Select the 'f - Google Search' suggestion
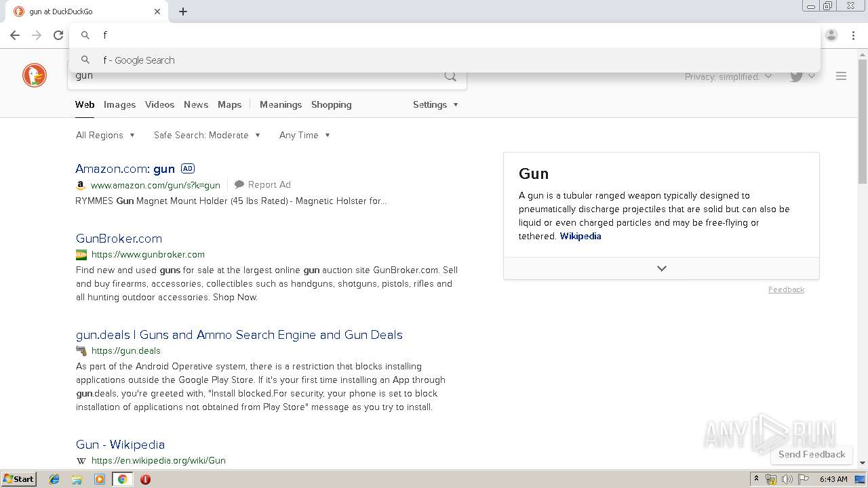Screen dimensions: 868x488 444,60
